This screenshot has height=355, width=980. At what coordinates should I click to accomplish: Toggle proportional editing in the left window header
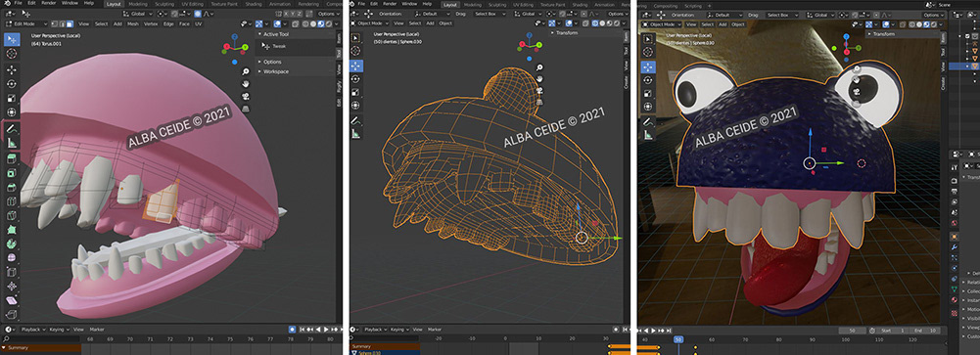(x=199, y=13)
